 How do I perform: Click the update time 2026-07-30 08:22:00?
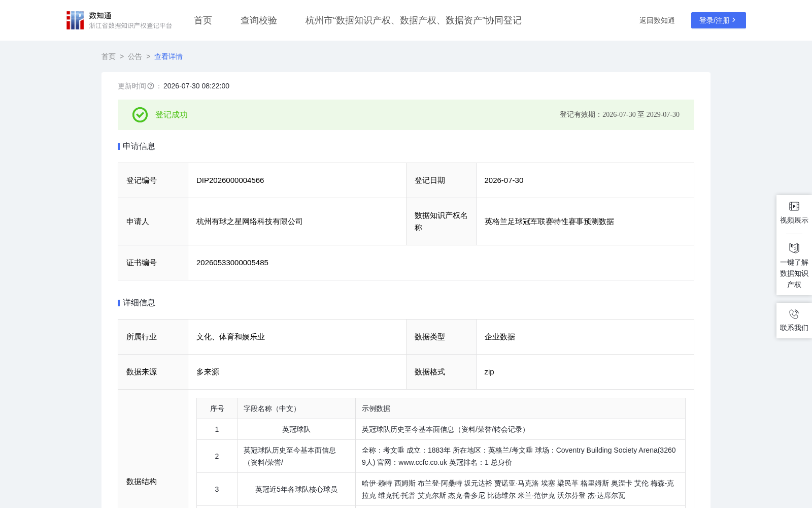coord(196,86)
